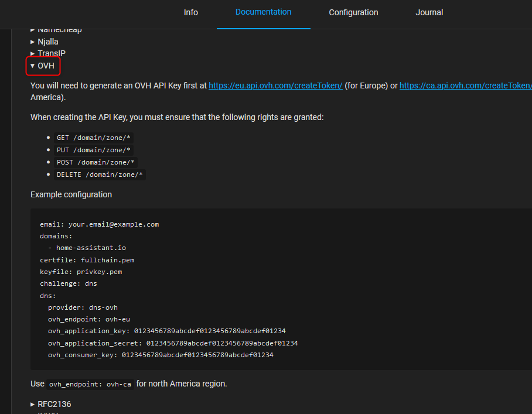Click the DELETE /domain/zone/* code item
The image size is (532, 414).
click(100, 175)
